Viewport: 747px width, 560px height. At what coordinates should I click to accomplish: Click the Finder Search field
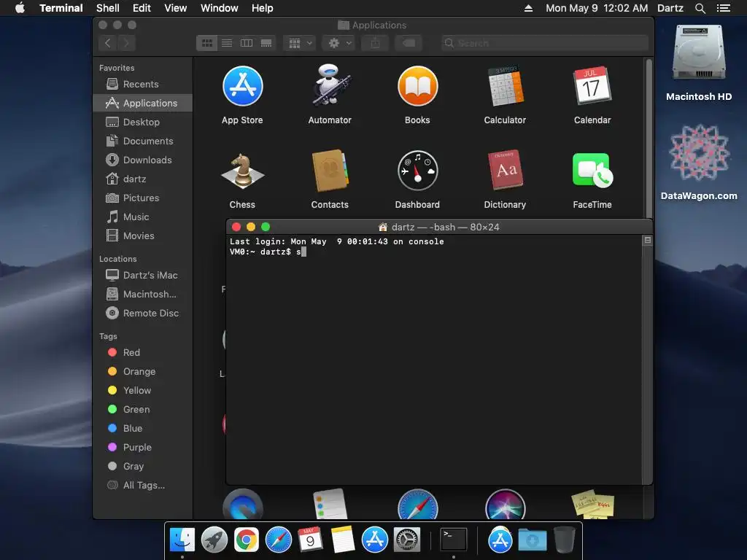point(544,43)
